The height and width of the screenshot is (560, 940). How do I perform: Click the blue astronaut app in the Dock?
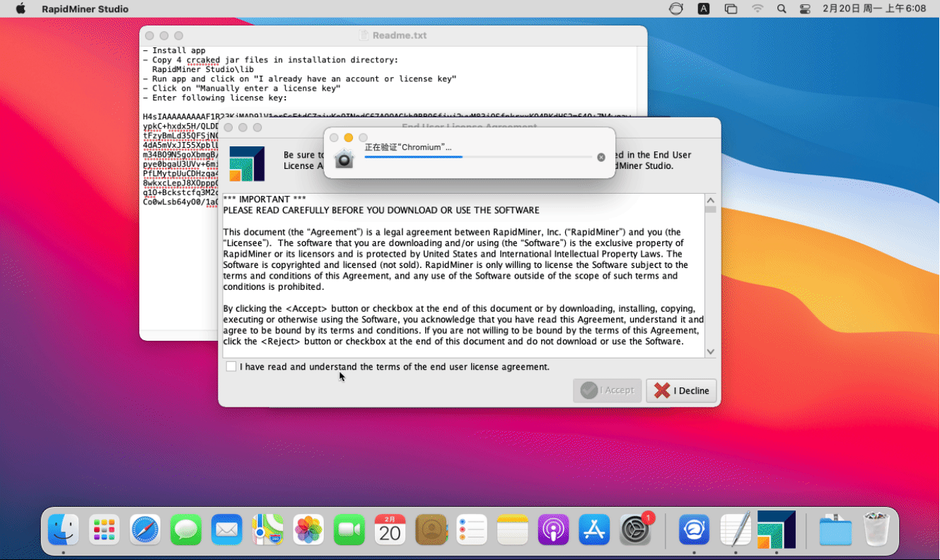point(695,530)
